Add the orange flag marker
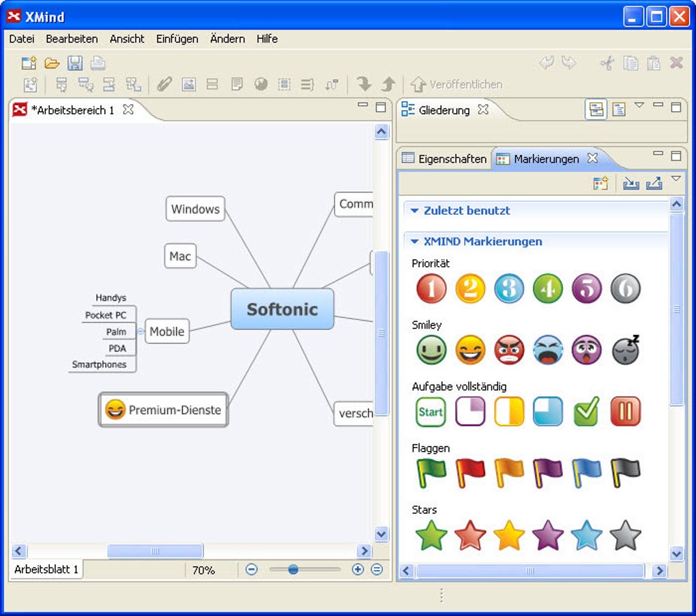696x616 pixels. point(508,473)
